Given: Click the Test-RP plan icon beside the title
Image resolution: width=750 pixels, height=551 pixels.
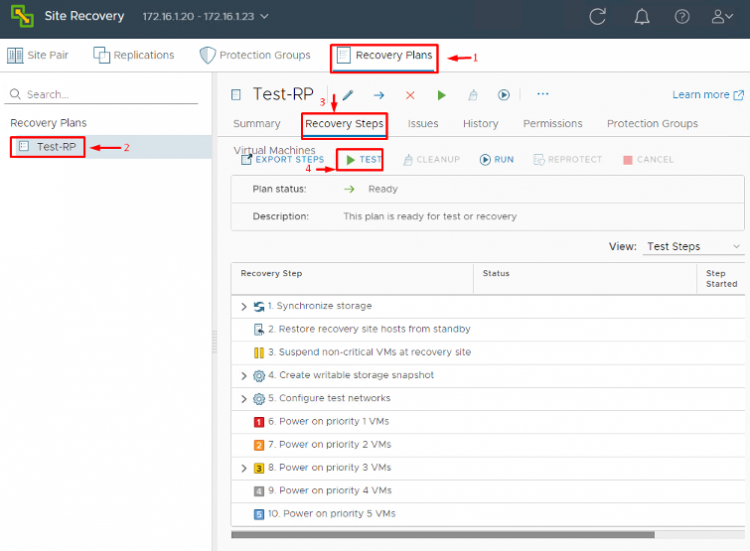Looking at the screenshot, I should pyautogui.click(x=236, y=95).
